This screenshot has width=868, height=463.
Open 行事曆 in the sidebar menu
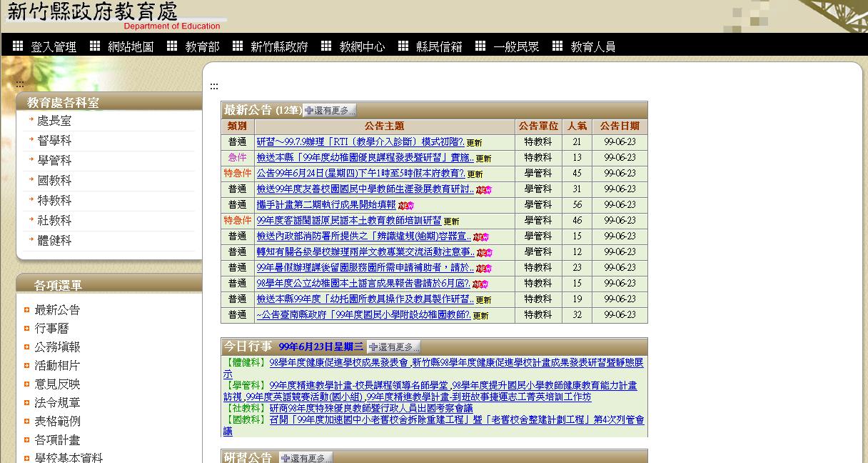coord(51,328)
